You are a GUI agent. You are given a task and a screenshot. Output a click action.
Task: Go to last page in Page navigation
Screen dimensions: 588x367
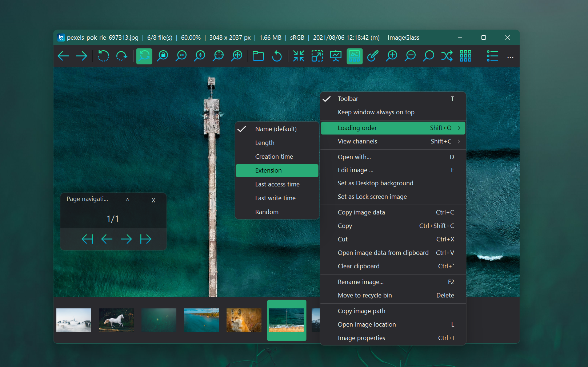(146, 239)
